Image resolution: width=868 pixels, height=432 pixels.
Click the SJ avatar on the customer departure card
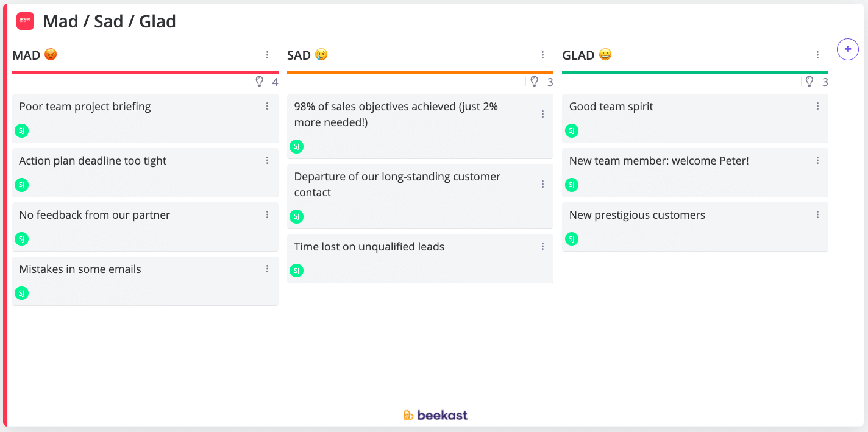[x=296, y=216]
